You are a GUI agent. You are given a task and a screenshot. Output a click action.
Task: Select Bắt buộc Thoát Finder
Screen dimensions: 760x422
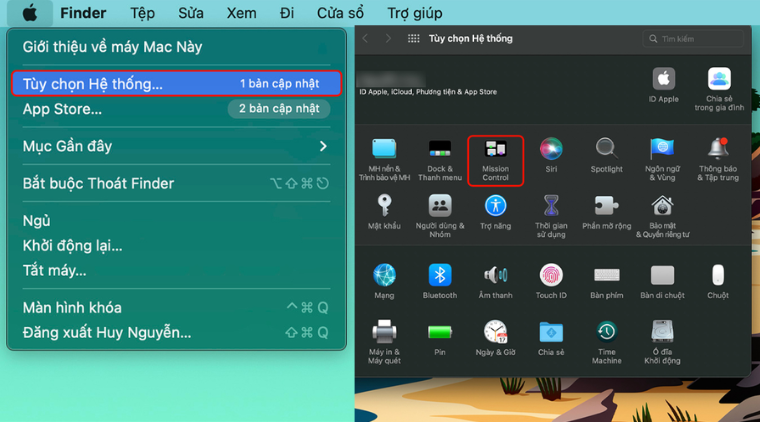click(x=176, y=184)
